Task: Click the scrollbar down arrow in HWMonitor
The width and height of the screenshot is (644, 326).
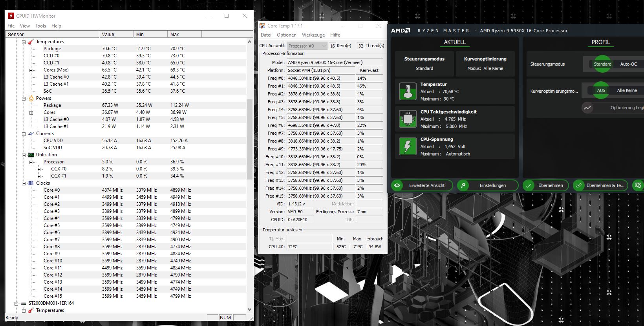Action: tap(249, 310)
